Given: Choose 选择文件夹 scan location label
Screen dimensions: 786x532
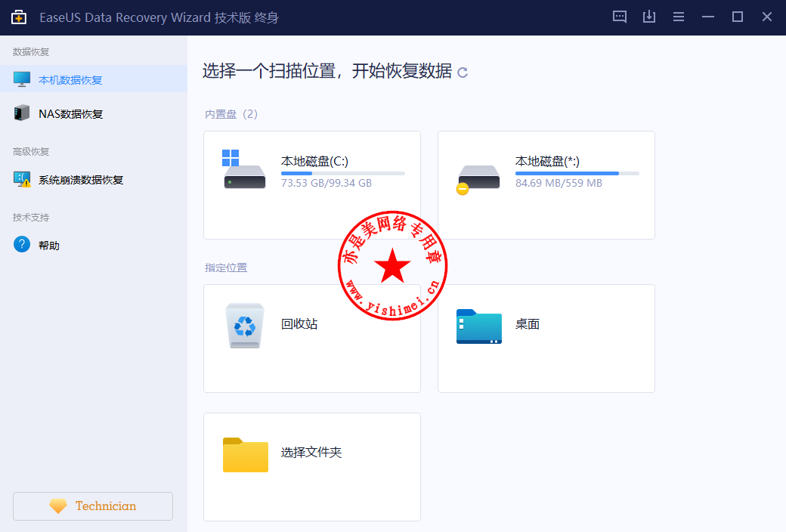Looking at the screenshot, I should pos(311,452).
